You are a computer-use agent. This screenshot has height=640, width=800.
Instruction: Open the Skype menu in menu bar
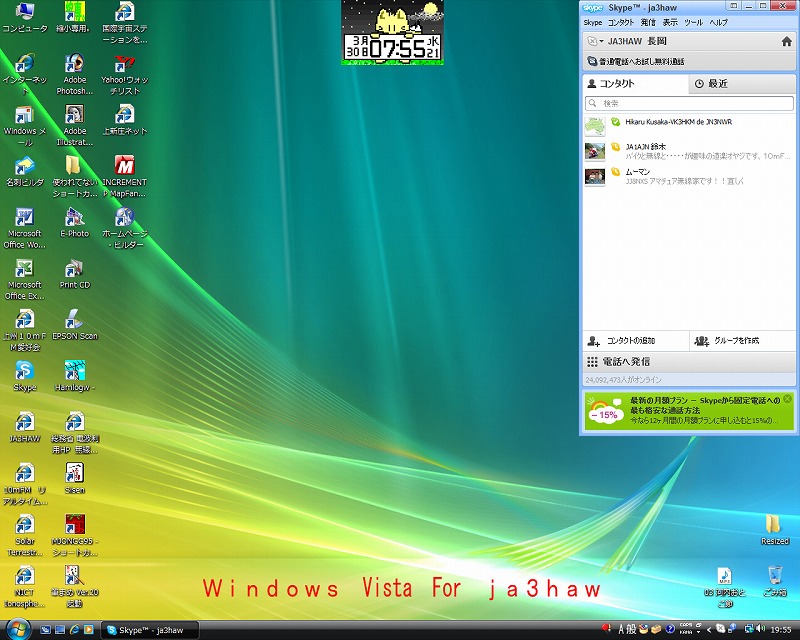coord(592,22)
